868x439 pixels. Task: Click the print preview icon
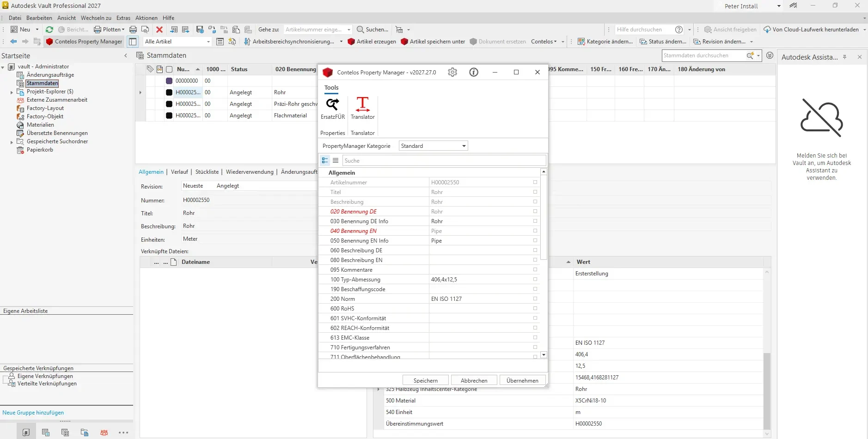click(145, 30)
